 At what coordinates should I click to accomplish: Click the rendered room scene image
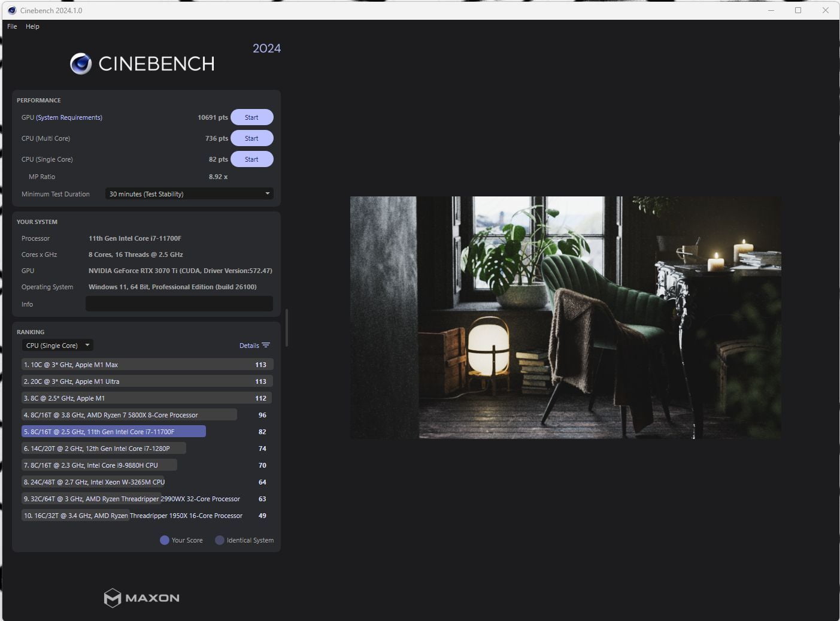[565, 317]
